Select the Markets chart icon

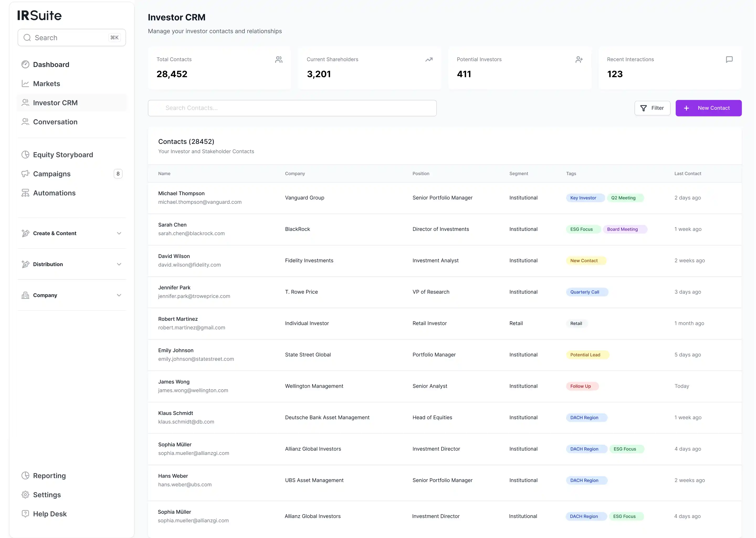coord(25,84)
